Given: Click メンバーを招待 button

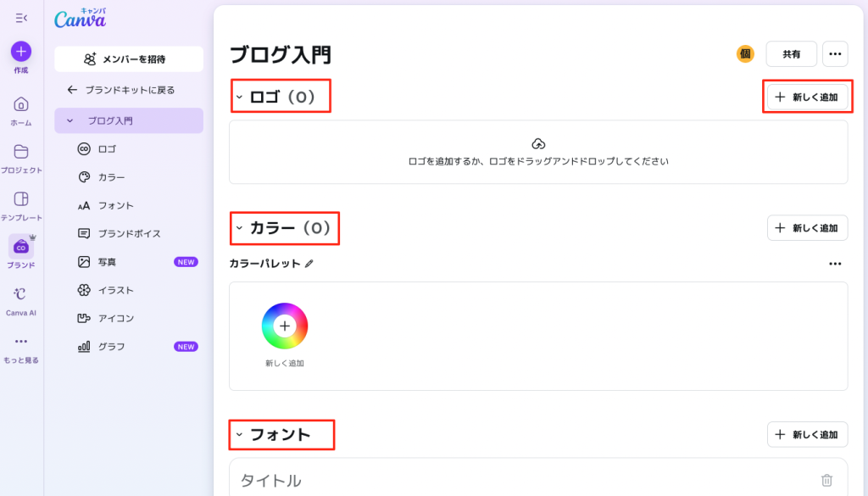Looking at the screenshot, I should pyautogui.click(x=129, y=59).
